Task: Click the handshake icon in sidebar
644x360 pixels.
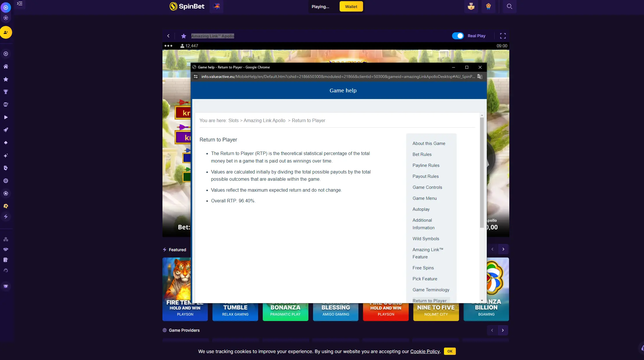Action: [x=6, y=249]
